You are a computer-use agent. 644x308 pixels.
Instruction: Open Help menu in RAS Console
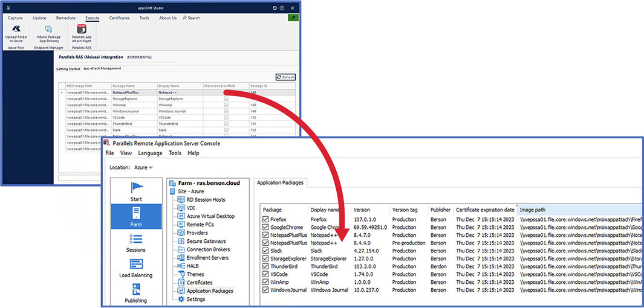[193, 153]
